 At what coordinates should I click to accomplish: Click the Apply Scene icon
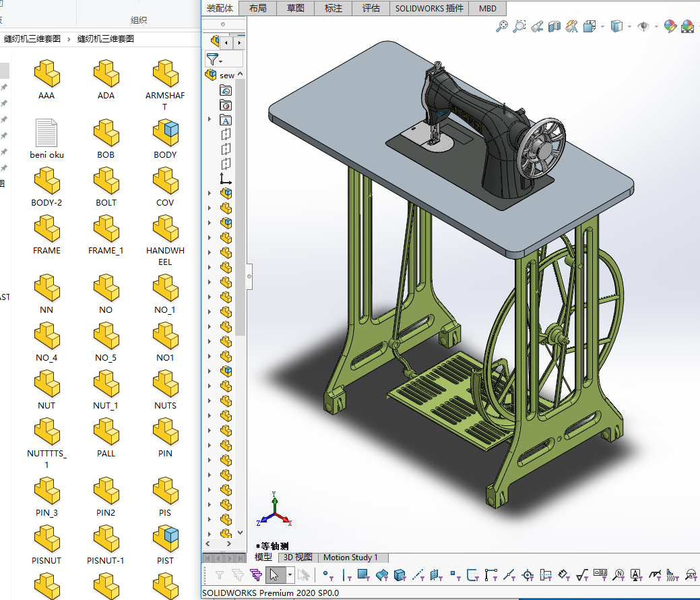tap(687, 26)
